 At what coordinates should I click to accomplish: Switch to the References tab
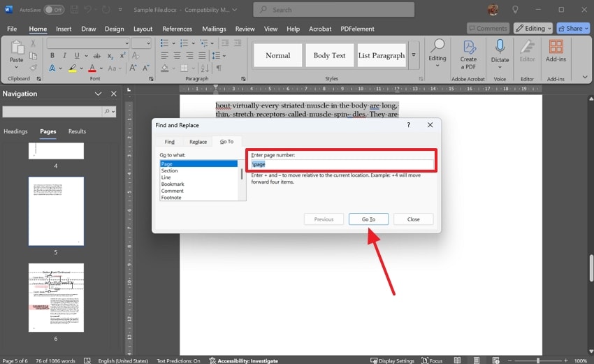[177, 29]
